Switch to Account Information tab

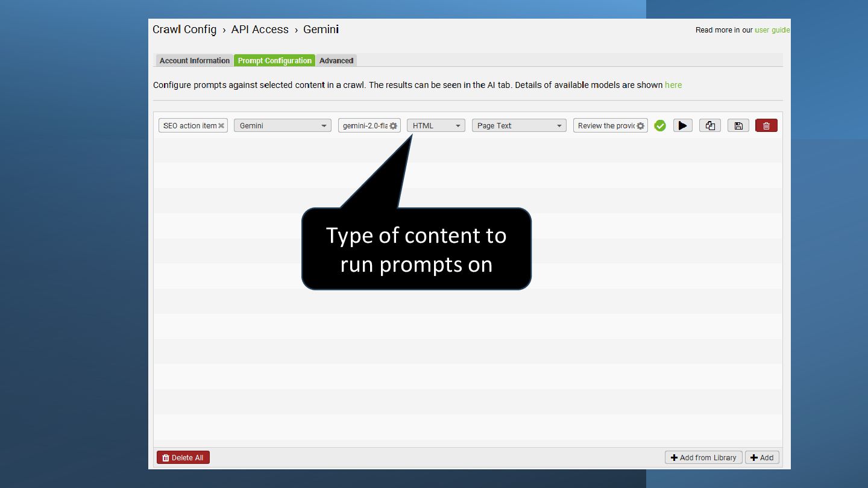point(195,60)
